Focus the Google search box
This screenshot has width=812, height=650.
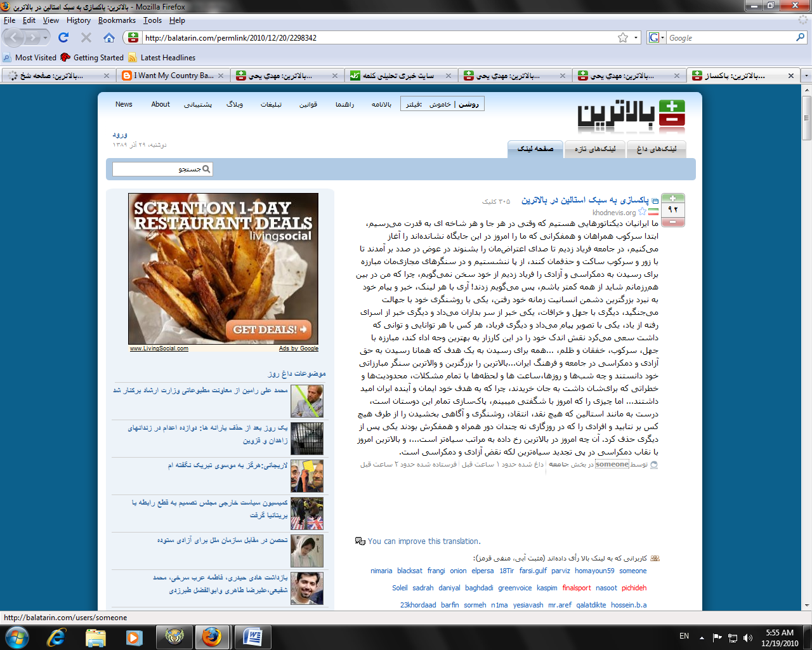coord(730,38)
